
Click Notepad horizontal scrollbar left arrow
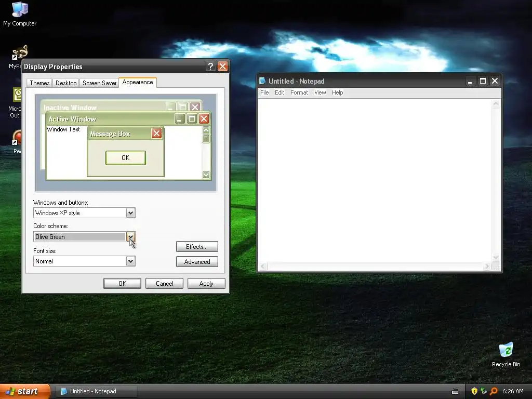click(x=263, y=267)
